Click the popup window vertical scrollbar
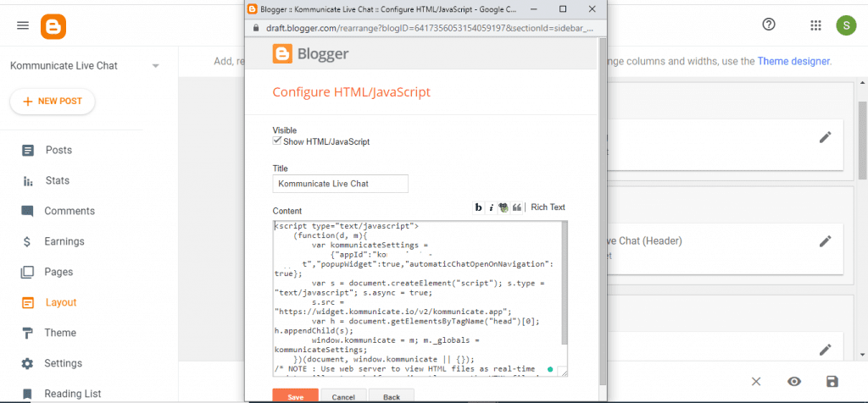 (603, 210)
